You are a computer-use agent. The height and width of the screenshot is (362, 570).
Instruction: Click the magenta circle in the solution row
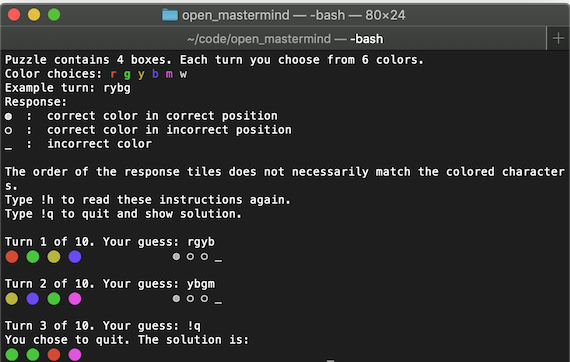click(75, 355)
